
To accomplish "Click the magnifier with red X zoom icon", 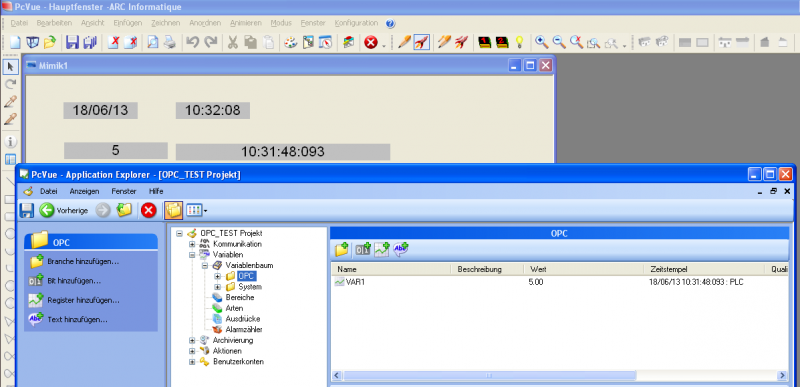I will click(x=577, y=42).
